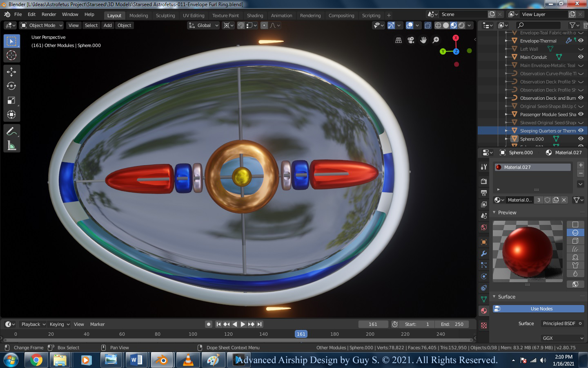Open the Modifier properties wrench tab
This screenshot has height=368, width=588.
click(x=484, y=254)
